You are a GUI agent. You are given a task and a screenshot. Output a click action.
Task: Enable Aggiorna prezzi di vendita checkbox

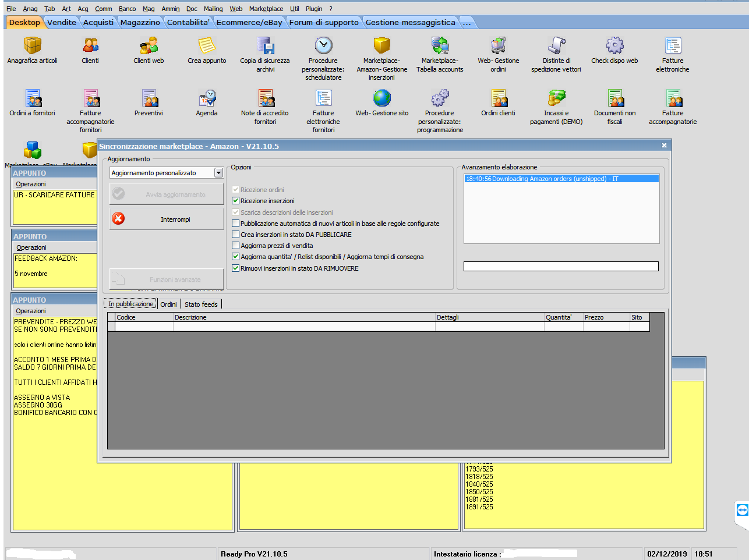click(235, 246)
